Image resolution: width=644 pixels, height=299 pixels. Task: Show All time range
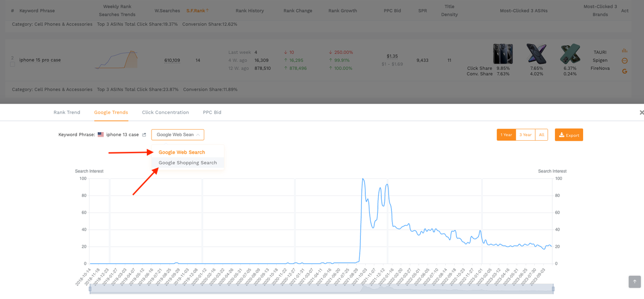pyautogui.click(x=541, y=135)
